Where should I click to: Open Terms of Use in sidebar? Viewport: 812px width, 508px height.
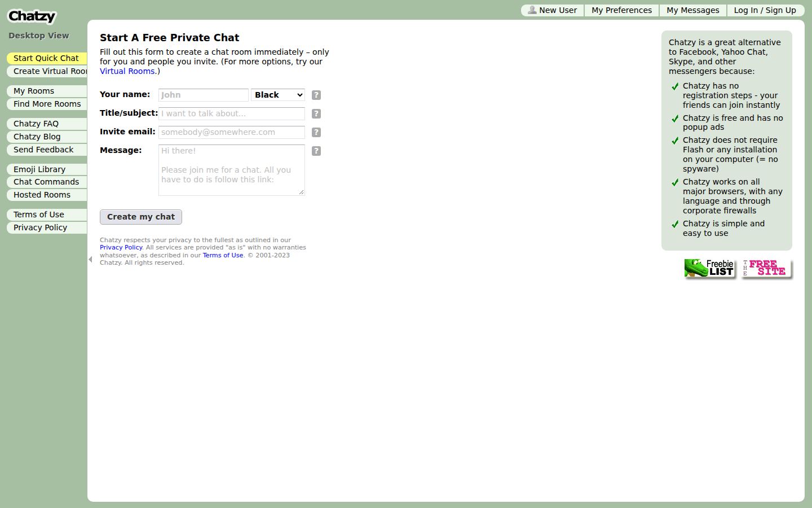pyautogui.click(x=47, y=214)
